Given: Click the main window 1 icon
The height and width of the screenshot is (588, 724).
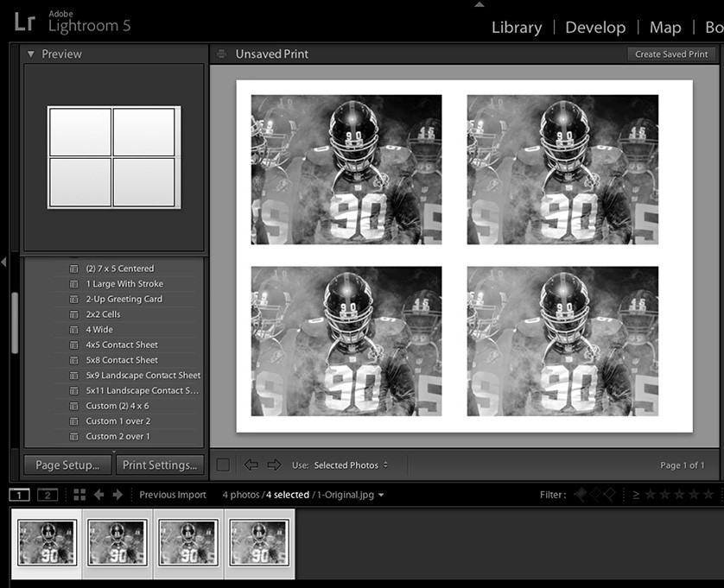Looking at the screenshot, I should pyautogui.click(x=19, y=494).
